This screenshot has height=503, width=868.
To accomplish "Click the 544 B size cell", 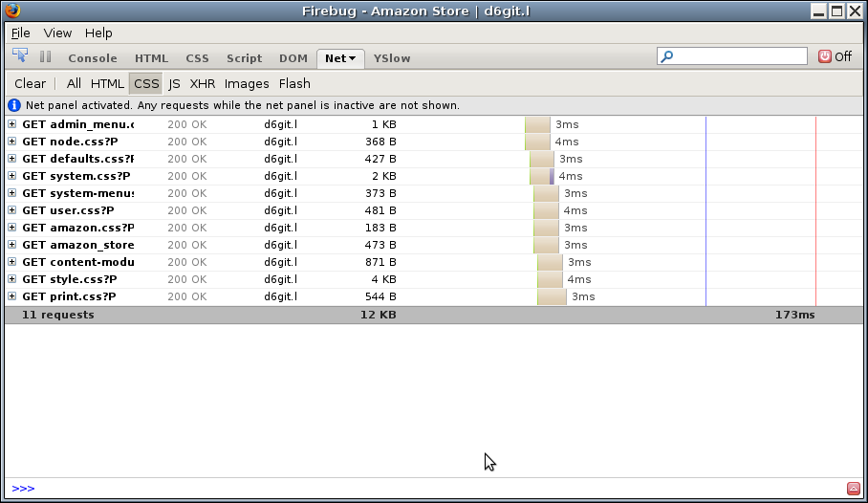I will (x=380, y=296).
